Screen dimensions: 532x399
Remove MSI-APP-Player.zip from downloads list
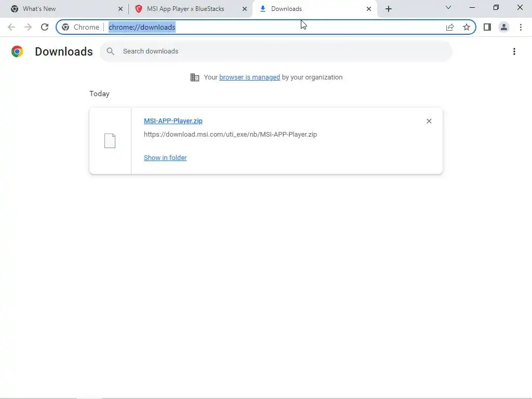[429, 121]
